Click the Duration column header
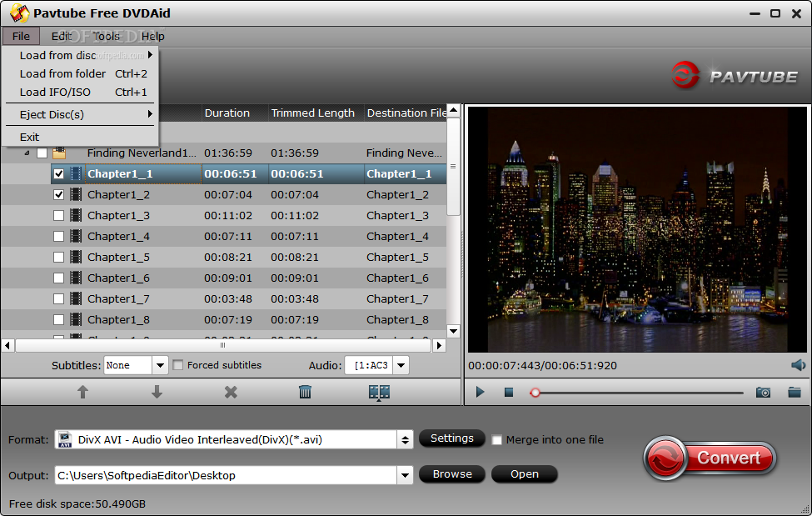This screenshot has height=516, width=812. tap(235, 113)
